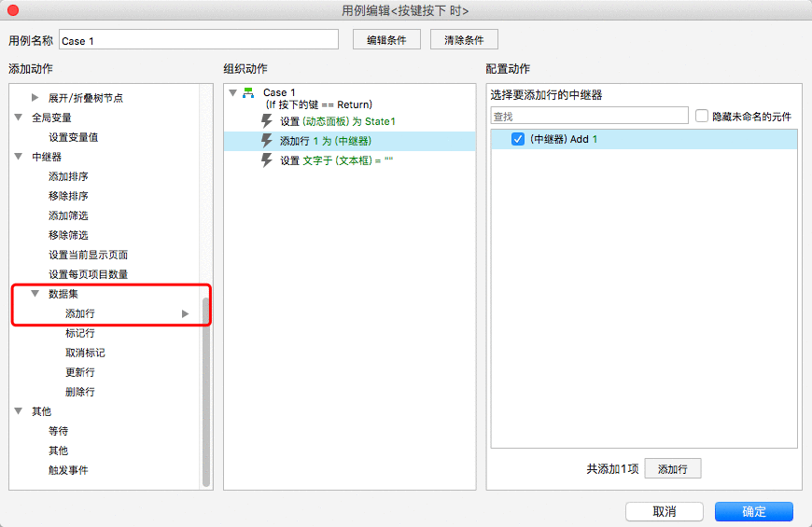Click 取消 to cancel

click(665, 511)
